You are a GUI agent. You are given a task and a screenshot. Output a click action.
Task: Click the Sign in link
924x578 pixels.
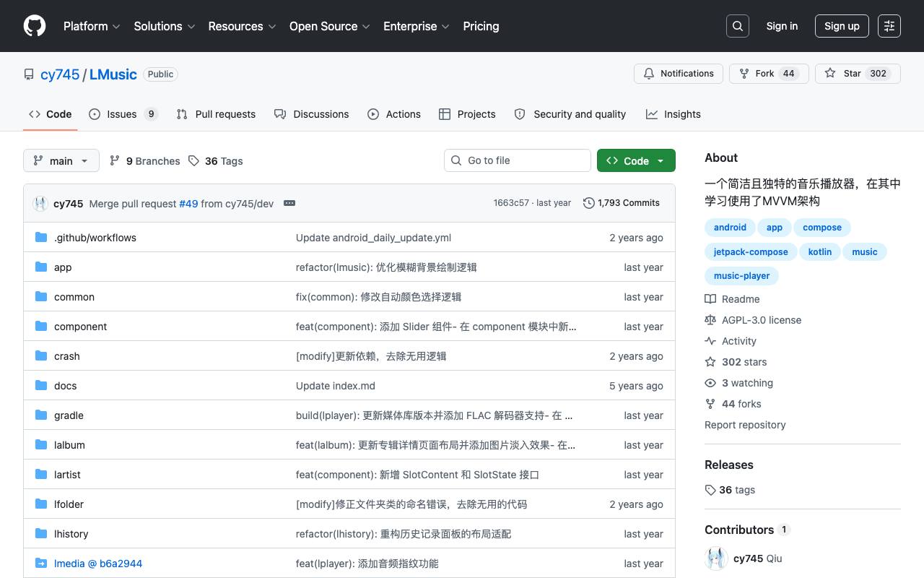tap(782, 26)
